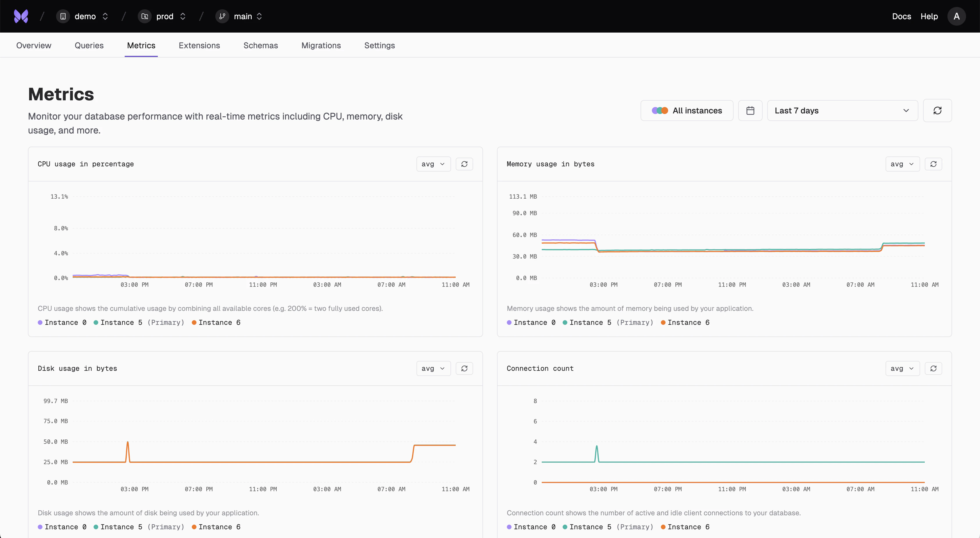Open the calendar date picker icon
Image resolution: width=980 pixels, height=538 pixels.
[750, 111]
